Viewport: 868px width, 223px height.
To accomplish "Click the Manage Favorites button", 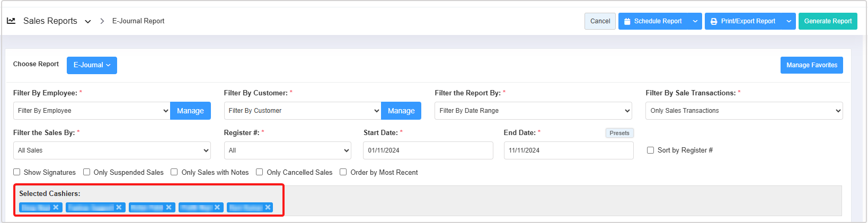I will pyautogui.click(x=811, y=65).
